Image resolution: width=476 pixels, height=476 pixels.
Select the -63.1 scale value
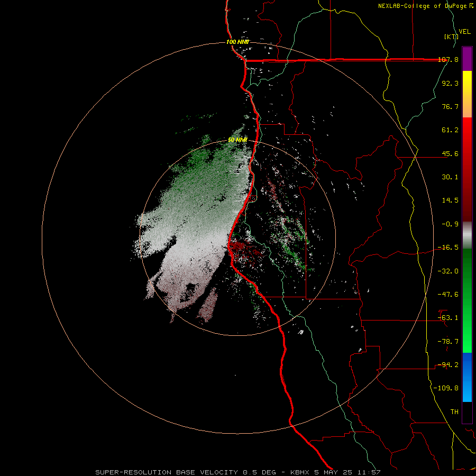pos(448,318)
